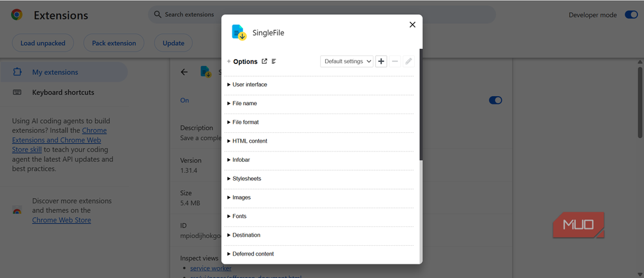Expand the File name section

[x=320, y=103]
